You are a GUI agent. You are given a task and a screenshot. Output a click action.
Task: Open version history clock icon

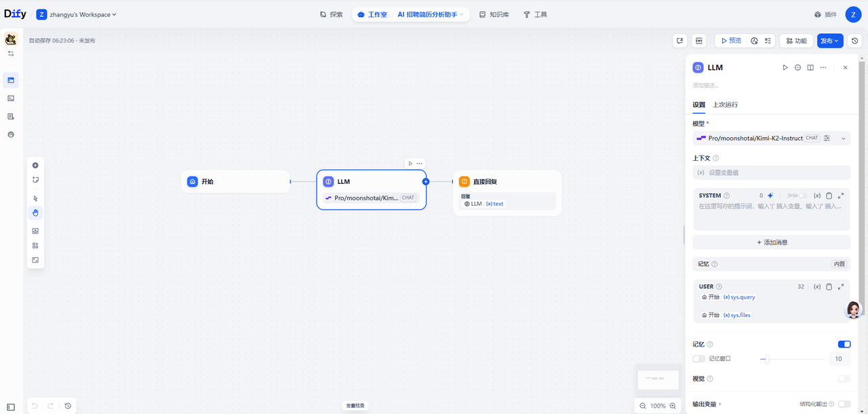coord(854,41)
